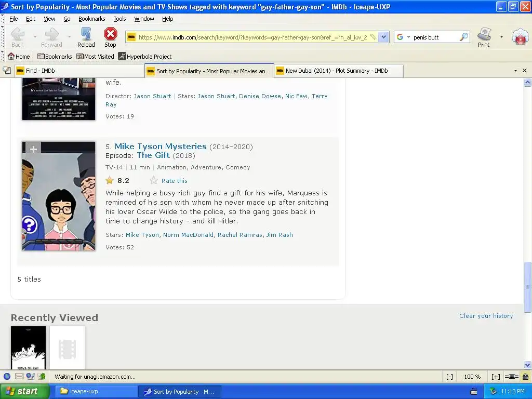Open the Norm MacDonald star link
This screenshot has width=532, height=399.
188,235
